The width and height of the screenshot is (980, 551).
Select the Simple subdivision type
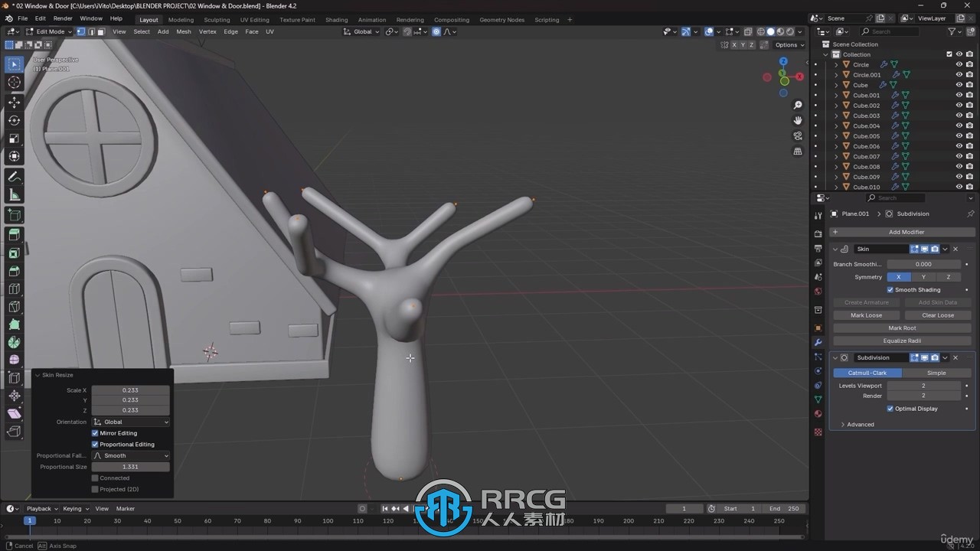click(936, 373)
